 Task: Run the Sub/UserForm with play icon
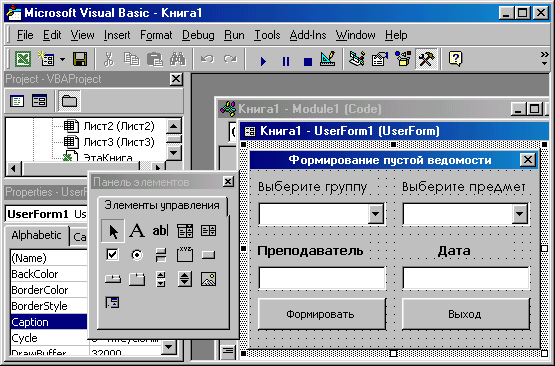point(263,61)
